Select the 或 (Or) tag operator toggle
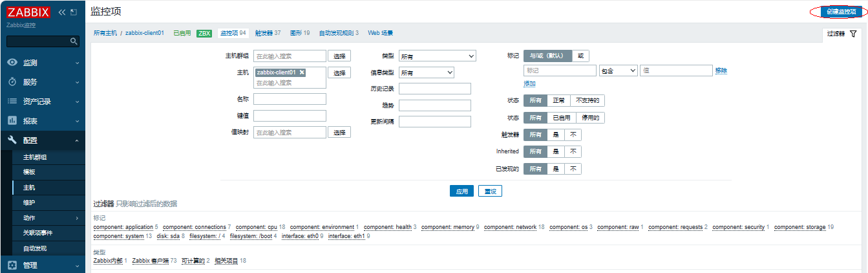Viewport: 868px width, 273px height. pos(580,56)
